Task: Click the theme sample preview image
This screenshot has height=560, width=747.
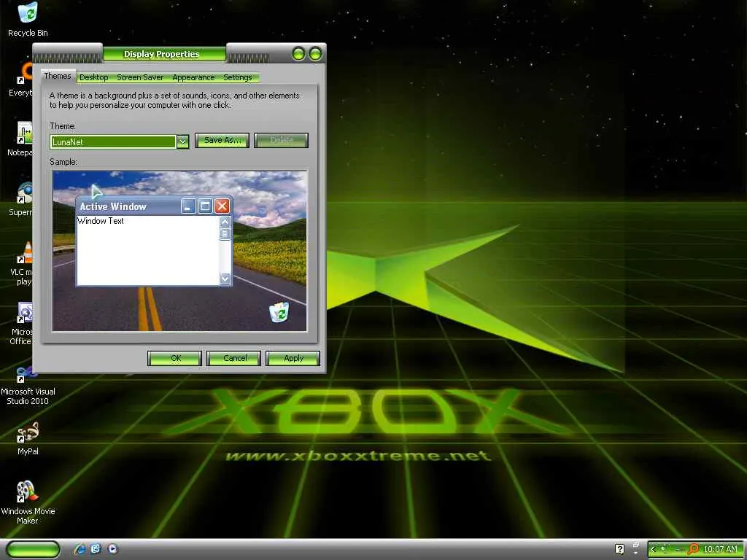Action: [179, 251]
